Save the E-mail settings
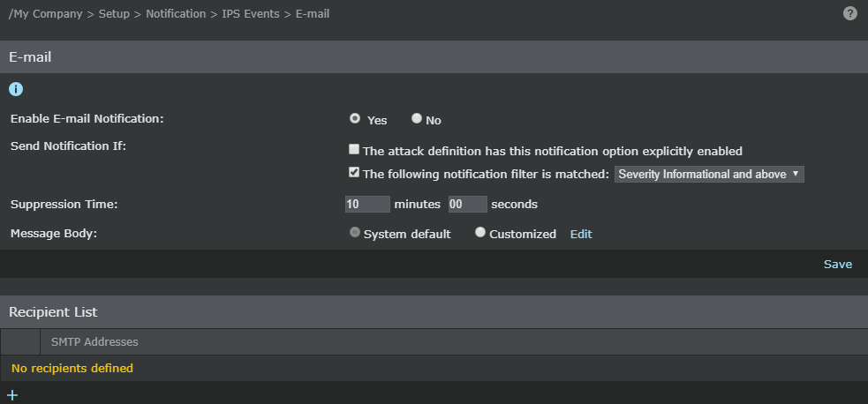The image size is (868, 404). point(838,264)
